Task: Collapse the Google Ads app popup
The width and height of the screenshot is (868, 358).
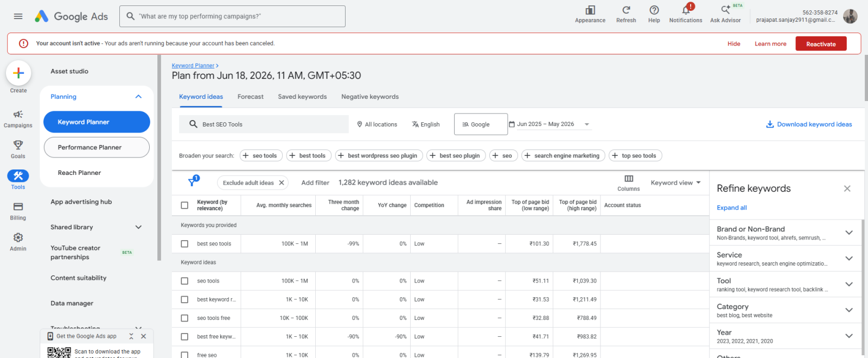Action: coord(131,336)
